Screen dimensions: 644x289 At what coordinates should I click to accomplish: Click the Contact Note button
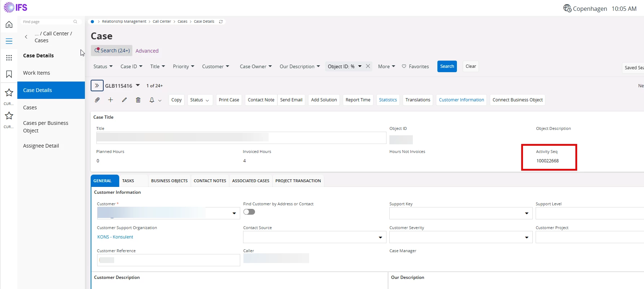tap(261, 100)
